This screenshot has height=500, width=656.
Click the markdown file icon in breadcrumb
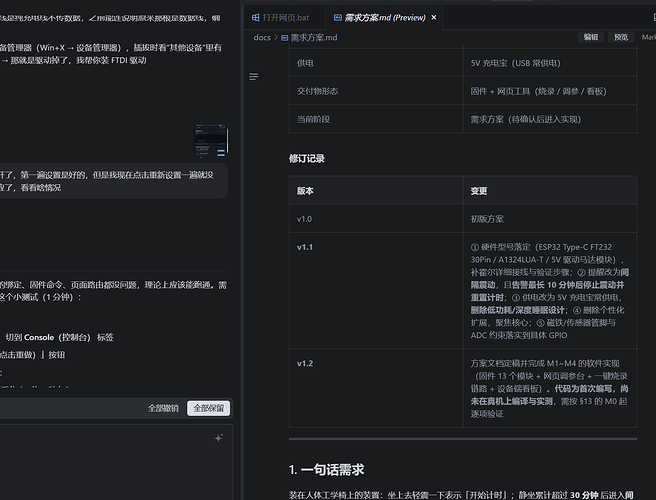[284, 38]
